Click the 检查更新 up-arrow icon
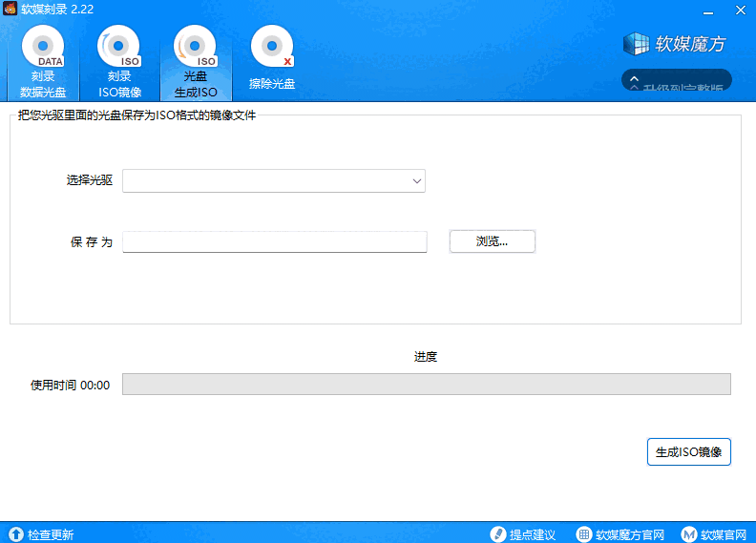The height and width of the screenshot is (543, 756). (16, 533)
